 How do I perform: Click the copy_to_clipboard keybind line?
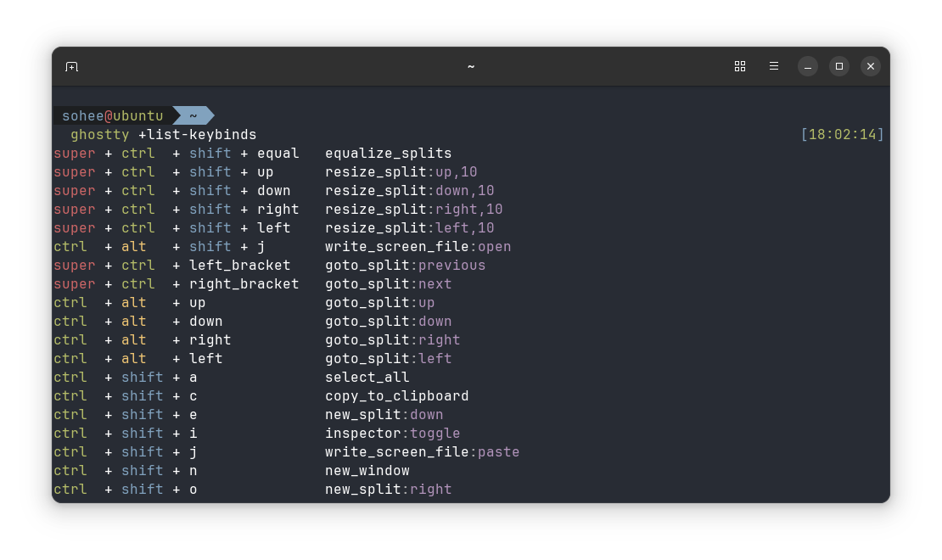click(396, 395)
